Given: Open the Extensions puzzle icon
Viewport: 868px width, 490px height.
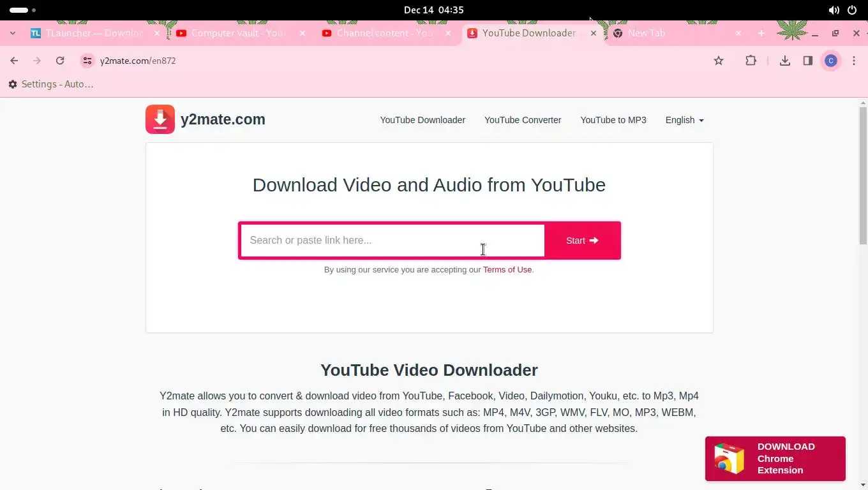Looking at the screenshot, I should click(751, 61).
